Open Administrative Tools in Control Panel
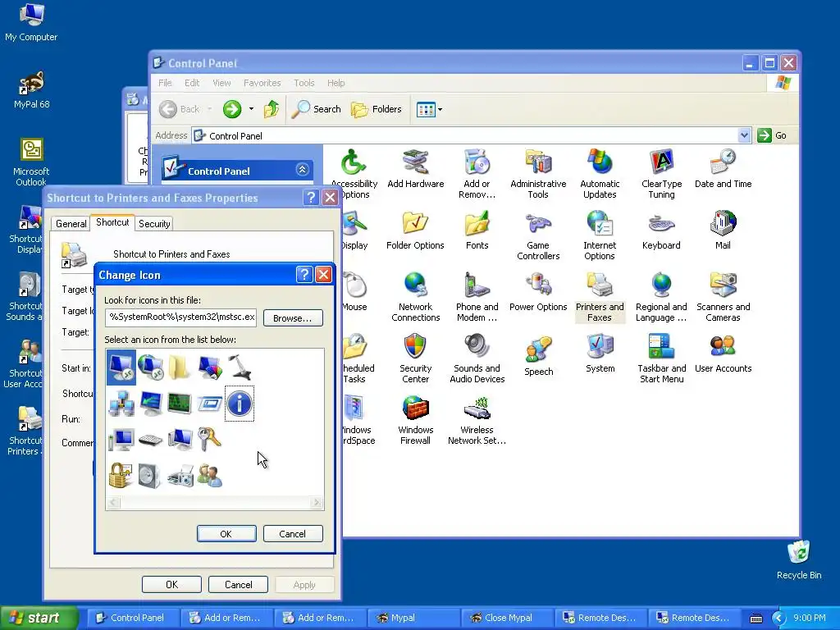The width and height of the screenshot is (840, 630). click(538, 174)
